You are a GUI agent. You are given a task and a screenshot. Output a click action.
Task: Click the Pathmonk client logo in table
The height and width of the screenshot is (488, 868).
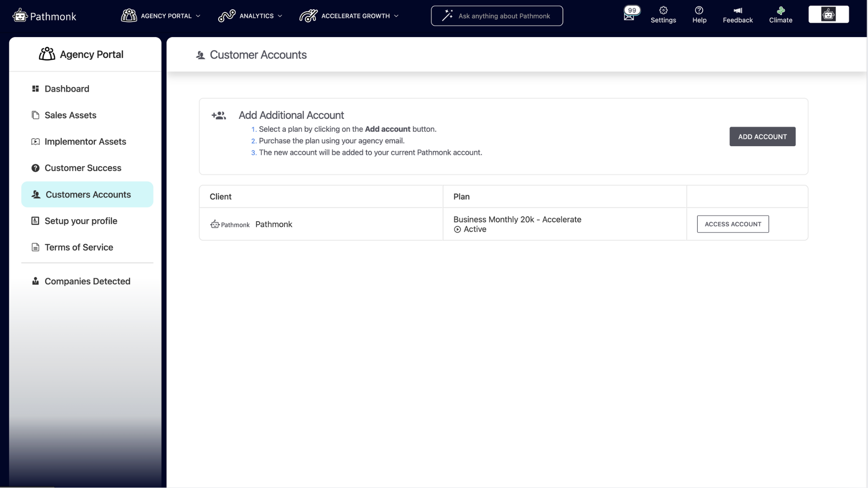(x=230, y=225)
